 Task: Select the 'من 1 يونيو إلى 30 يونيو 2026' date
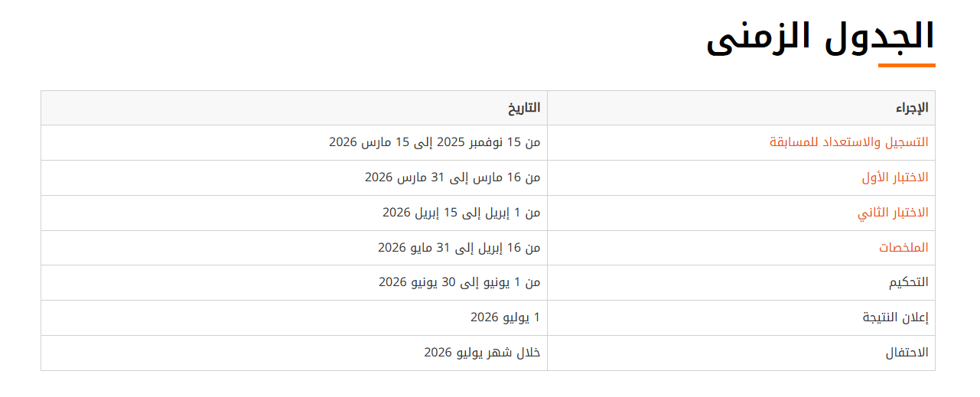point(459,282)
